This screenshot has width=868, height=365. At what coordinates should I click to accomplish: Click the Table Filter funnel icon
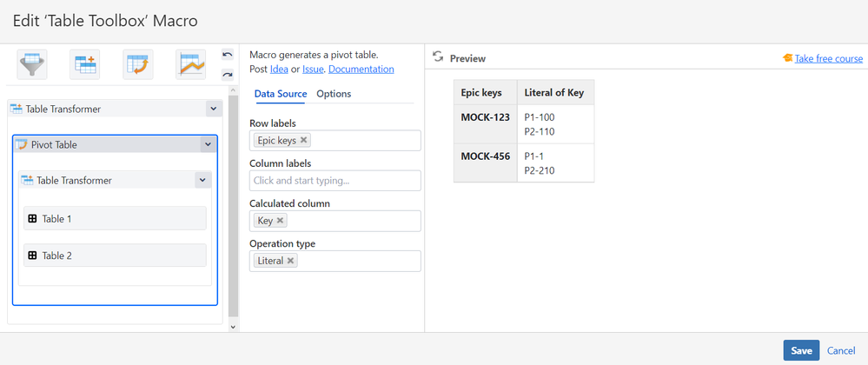pyautogui.click(x=33, y=64)
